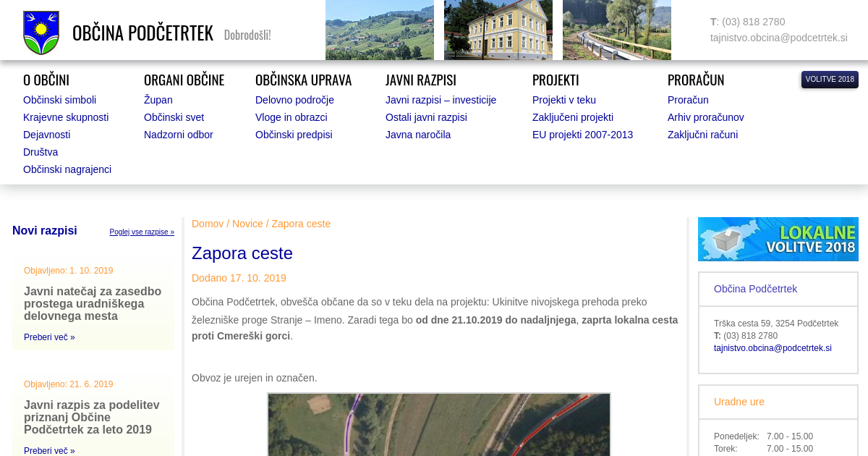
Task: Open the Župan menu item
Action: [158, 100]
